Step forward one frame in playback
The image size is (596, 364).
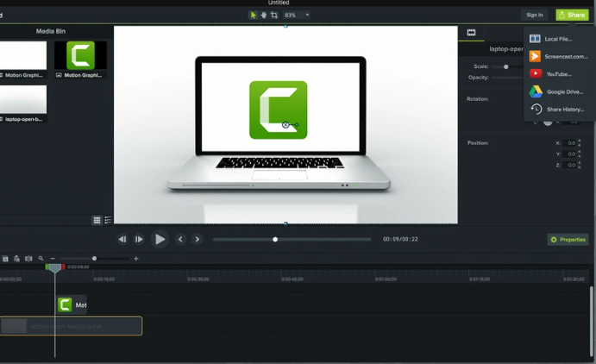pyautogui.click(x=139, y=240)
